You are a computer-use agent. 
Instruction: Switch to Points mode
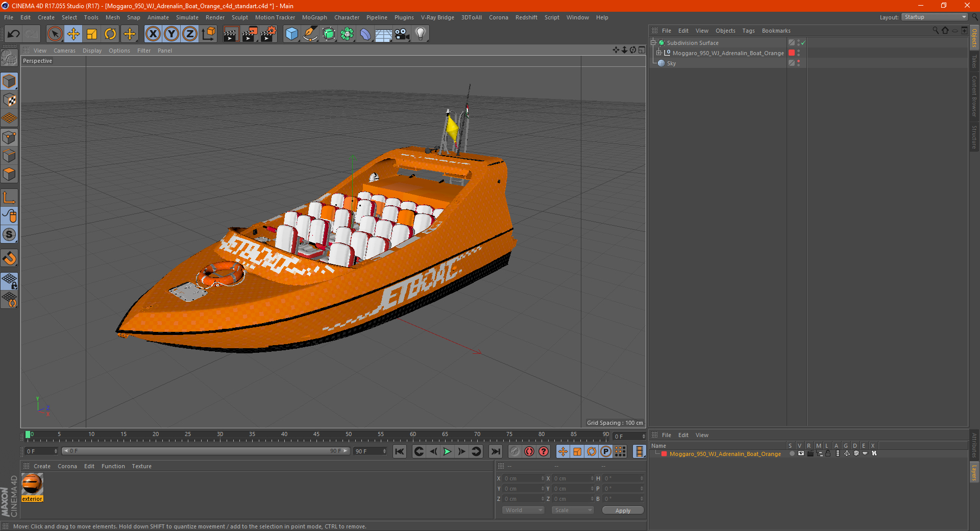point(9,137)
